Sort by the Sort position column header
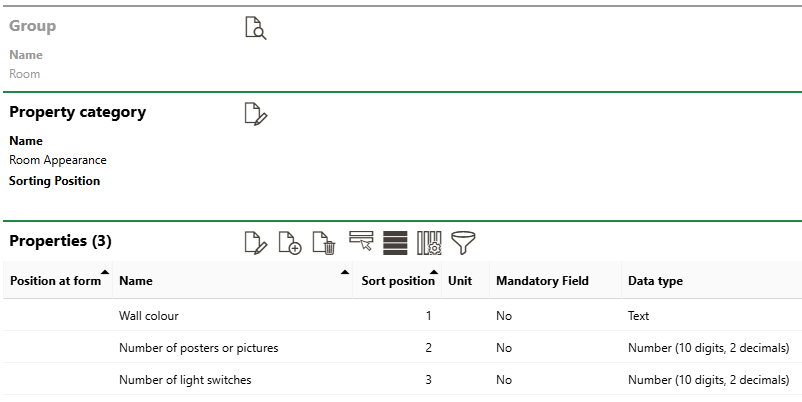 coord(397,280)
